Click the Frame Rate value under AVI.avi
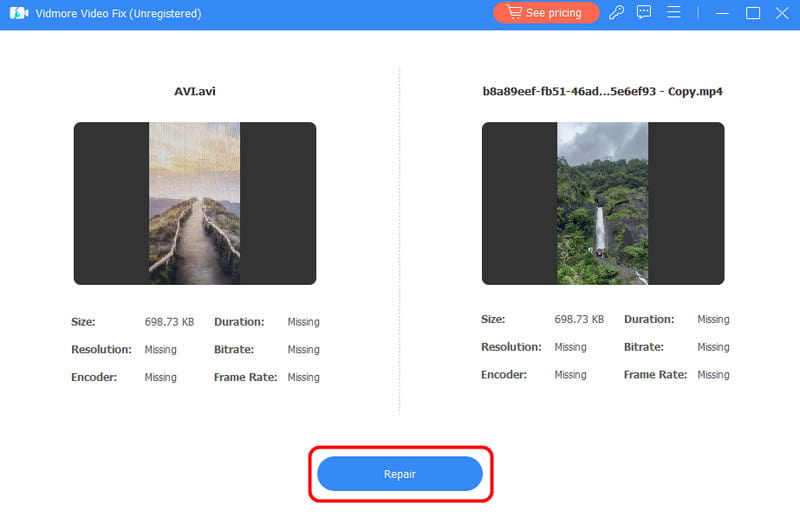The height and width of the screenshot is (517, 800). 303,377
